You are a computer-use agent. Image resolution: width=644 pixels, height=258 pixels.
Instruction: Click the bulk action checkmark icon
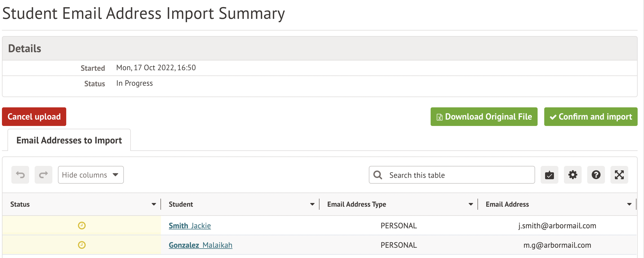coord(550,175)
